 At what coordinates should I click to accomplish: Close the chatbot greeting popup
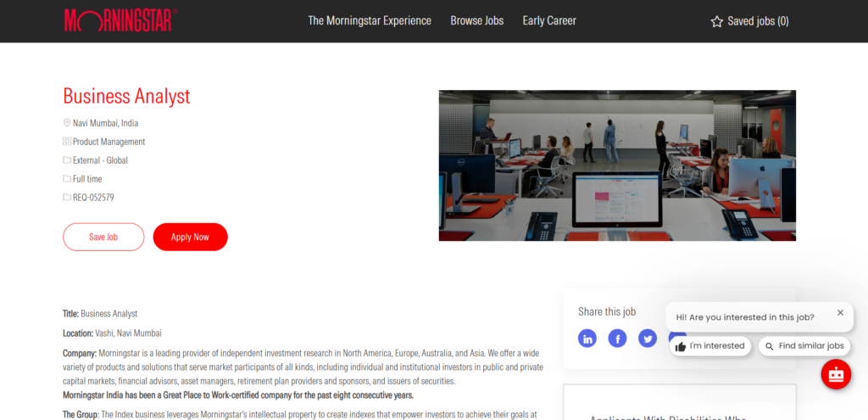tap(840, 313)
